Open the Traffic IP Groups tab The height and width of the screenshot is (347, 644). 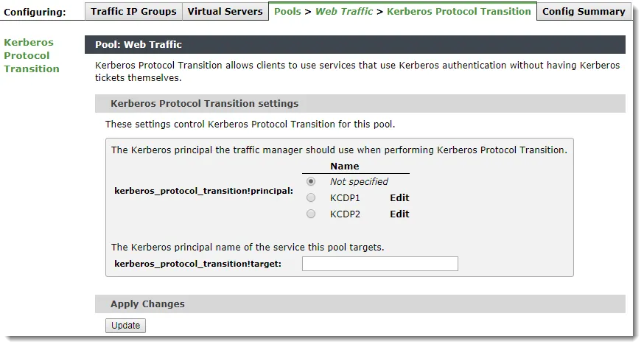click(x=133, y=12)
